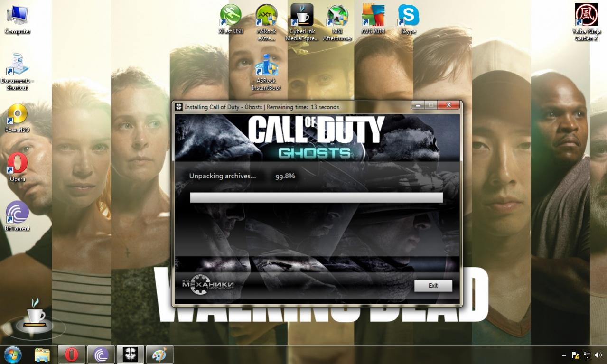
Task: Open the Computer desktop icon
Action: pos(17,19)
